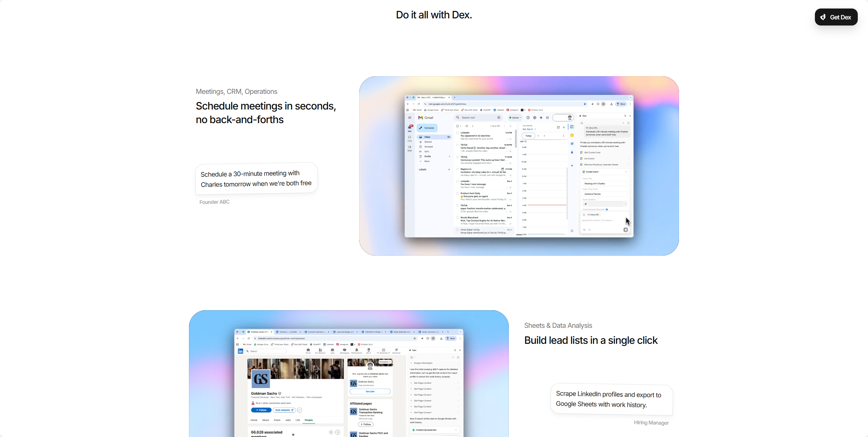Viewport: 868px width, 437px height.
Task: Expand the Active status dropdown in Gmail
Action: click(515, 118)
